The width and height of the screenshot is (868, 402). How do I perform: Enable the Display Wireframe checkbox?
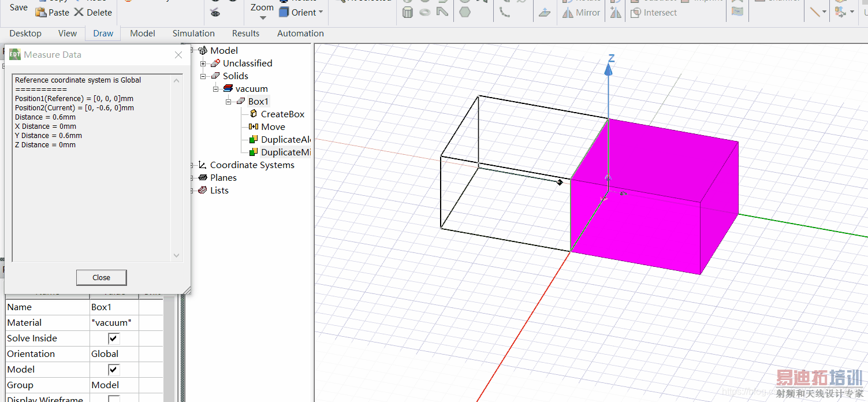point(114,399)
